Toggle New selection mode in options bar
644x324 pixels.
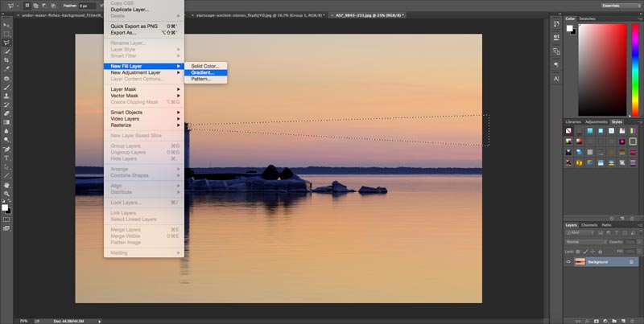click(x=27, y=6)
